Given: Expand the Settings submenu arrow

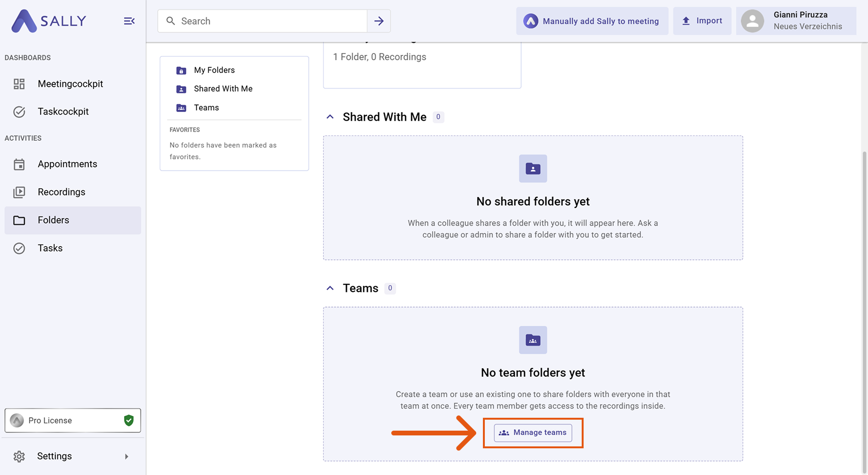Looking at the screenshot, I should 126,456.
